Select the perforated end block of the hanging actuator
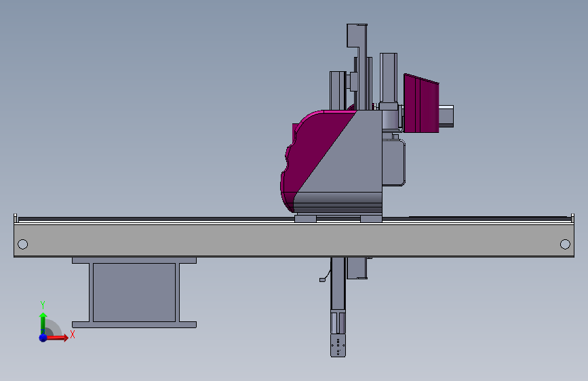Viewport: 588px width, 381px height. [338, 345]
